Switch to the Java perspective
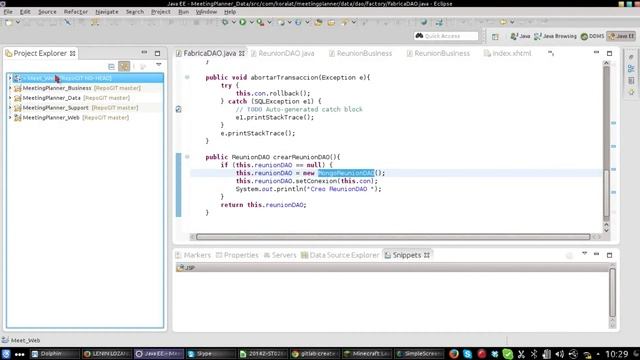640x360 pixels. click(x=520, y=36)
